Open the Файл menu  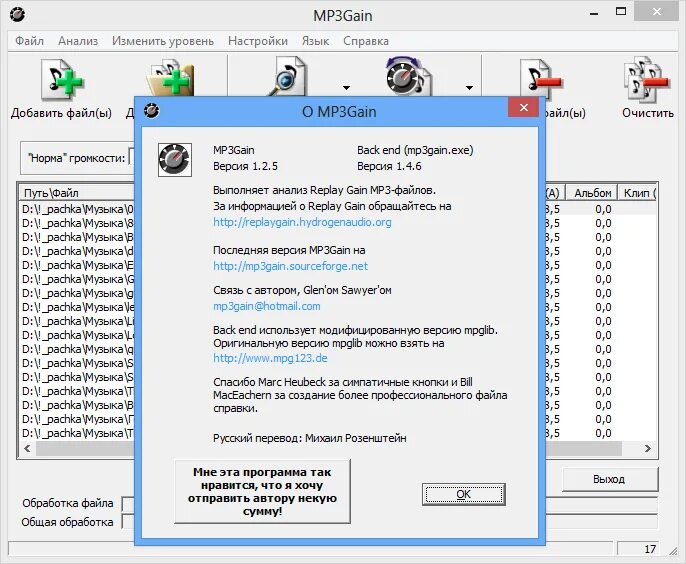29,41
